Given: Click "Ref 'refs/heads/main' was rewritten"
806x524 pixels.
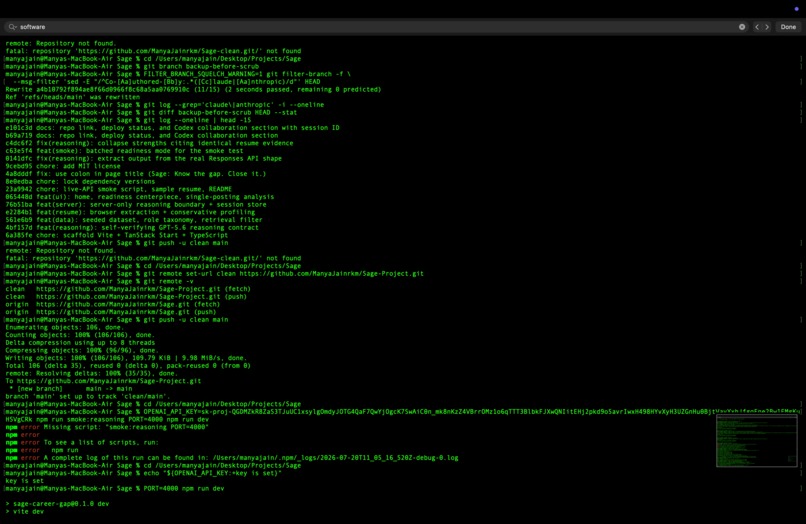Looking at the screenshot, I should 72,97.
